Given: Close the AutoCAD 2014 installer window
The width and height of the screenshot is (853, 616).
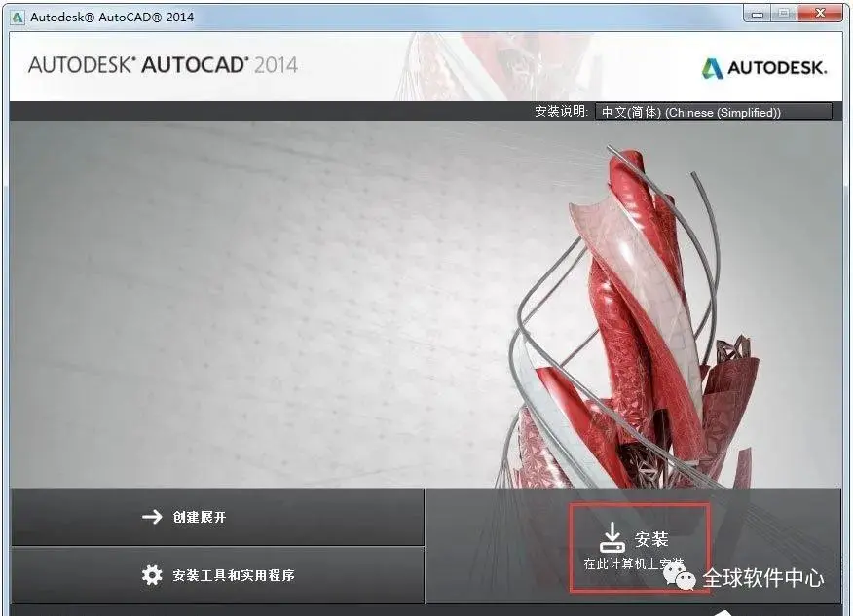Looking at the screenshot, I should click(x=820, y=14).
